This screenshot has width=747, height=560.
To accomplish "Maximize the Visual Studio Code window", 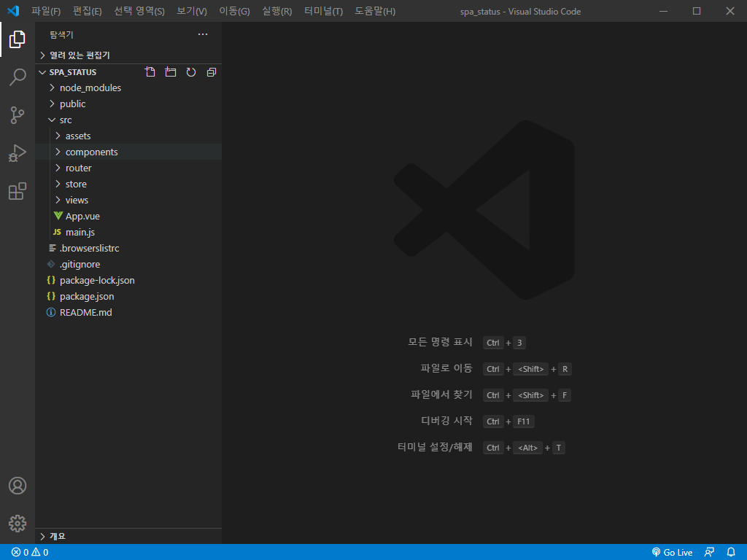I will pos(697,11).
